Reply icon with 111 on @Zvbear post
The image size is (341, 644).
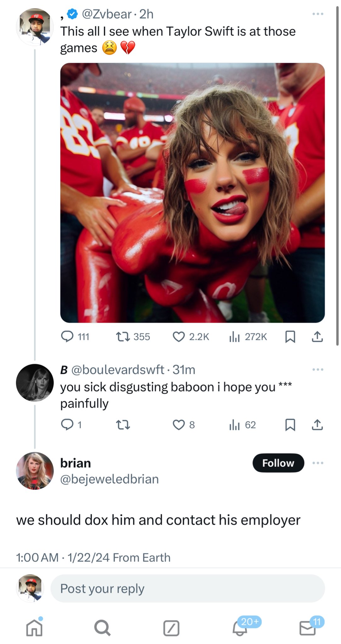75,337
